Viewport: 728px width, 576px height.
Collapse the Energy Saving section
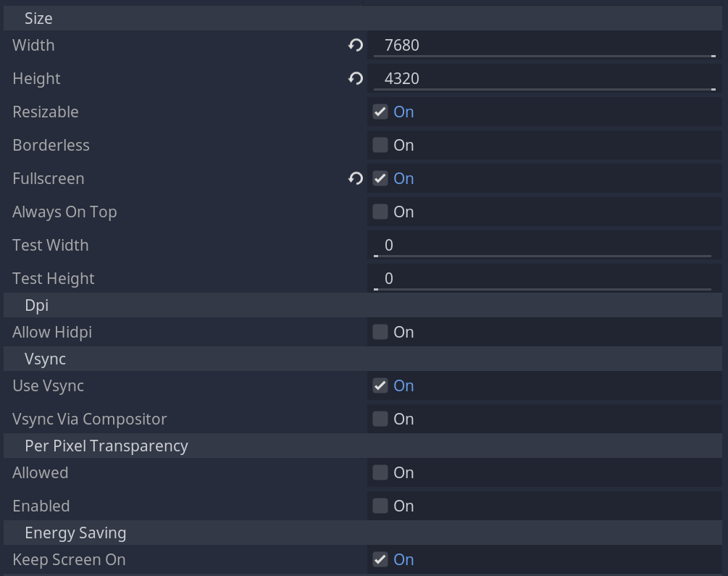point(75,533)
